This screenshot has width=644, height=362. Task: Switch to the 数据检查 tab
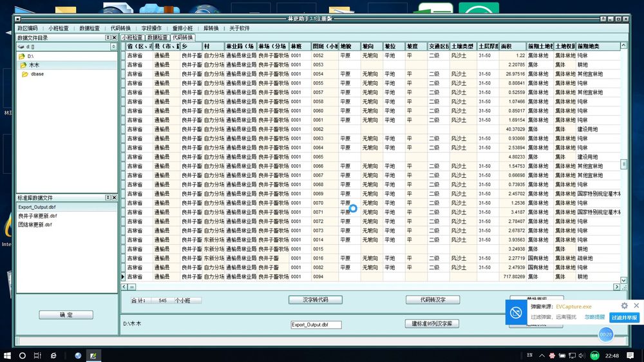[x=157, y=37]
